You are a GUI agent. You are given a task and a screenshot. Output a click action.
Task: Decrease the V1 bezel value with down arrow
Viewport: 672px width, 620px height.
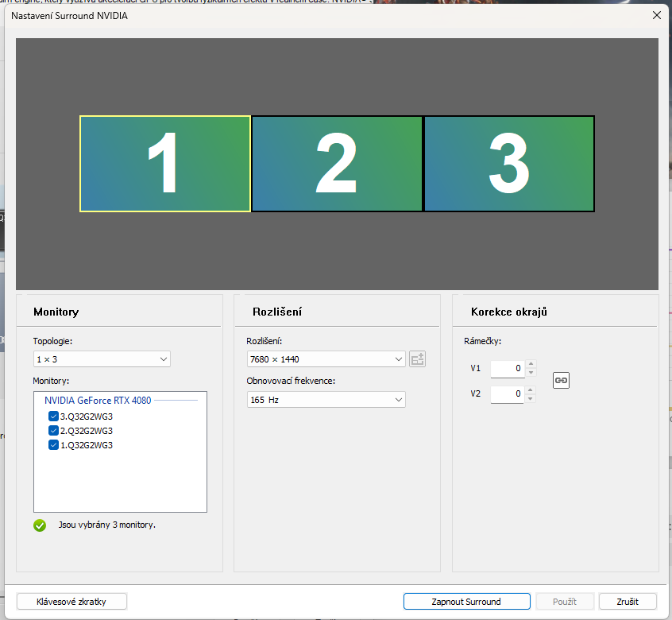[x=531, y=373]
